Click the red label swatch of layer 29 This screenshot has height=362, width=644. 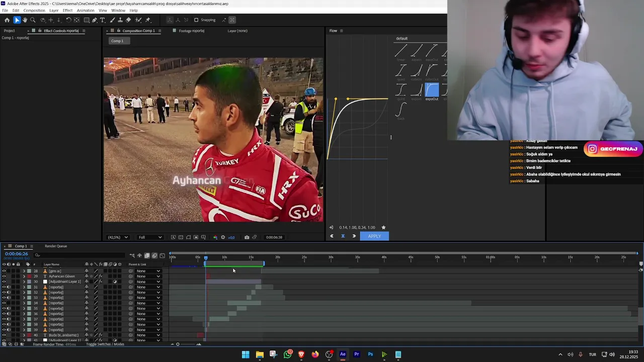tap(29, 277)
